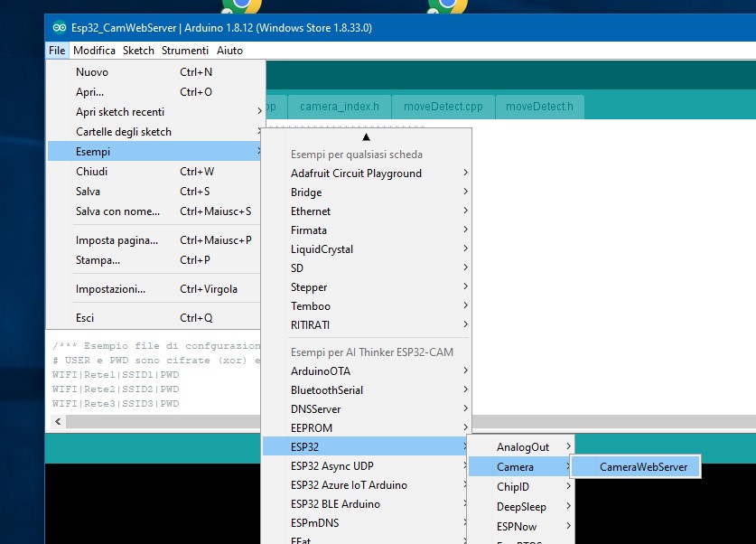The image size is (756, 544).
Task: Expand the Temboo examples submenu
Action: coord(367,306)
